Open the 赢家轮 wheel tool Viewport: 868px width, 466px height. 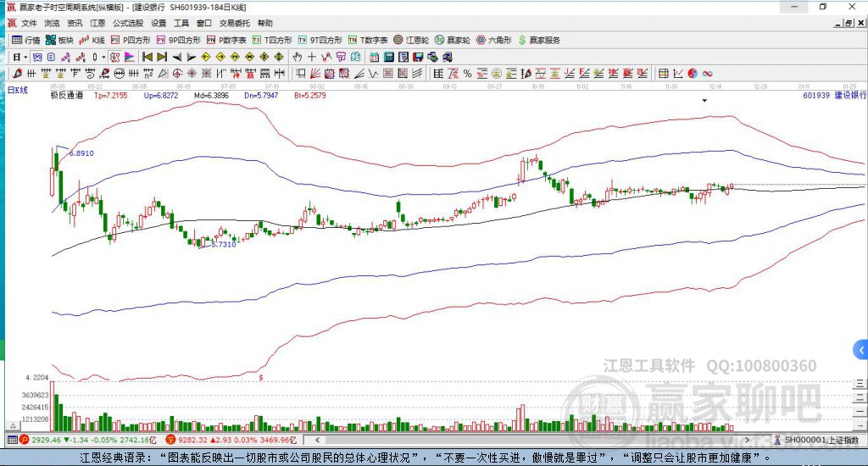point(453,40)
